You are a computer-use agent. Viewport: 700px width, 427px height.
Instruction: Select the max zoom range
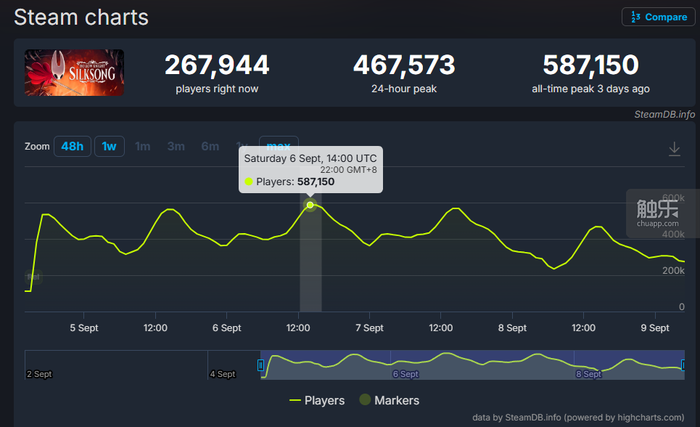pos(278,147)
